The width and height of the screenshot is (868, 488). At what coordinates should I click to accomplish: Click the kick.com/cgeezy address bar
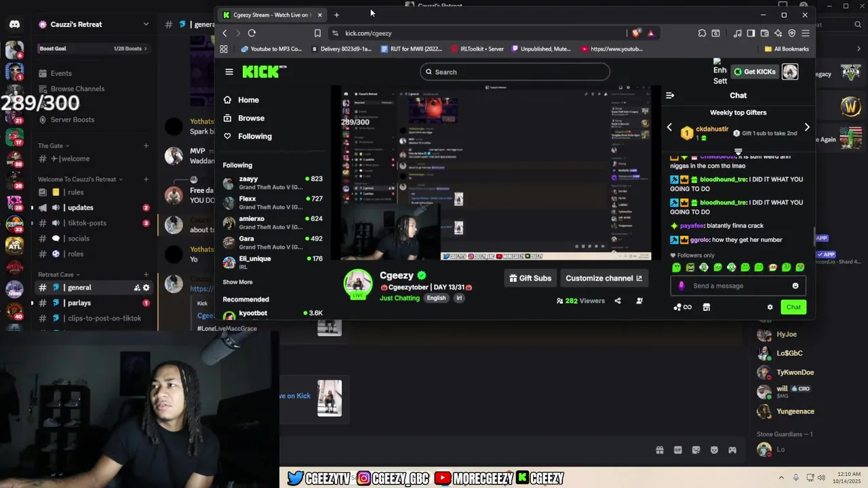tap(476, 33)
